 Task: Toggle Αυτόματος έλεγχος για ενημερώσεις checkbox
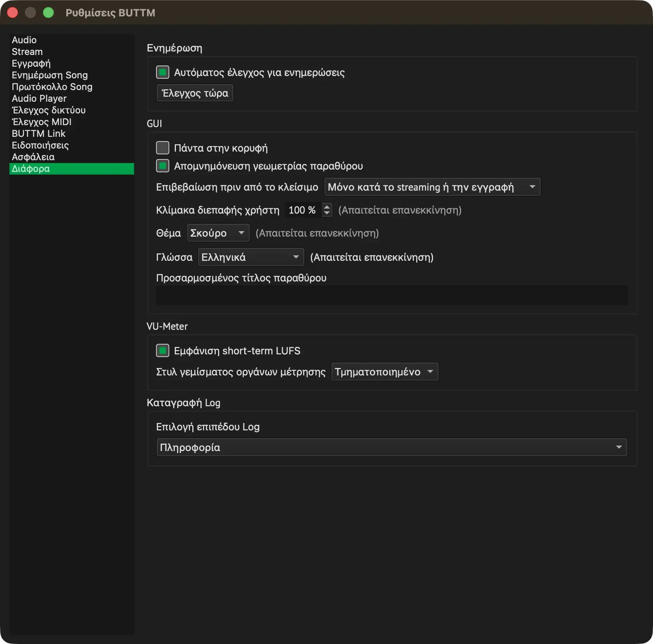point(163,72)
